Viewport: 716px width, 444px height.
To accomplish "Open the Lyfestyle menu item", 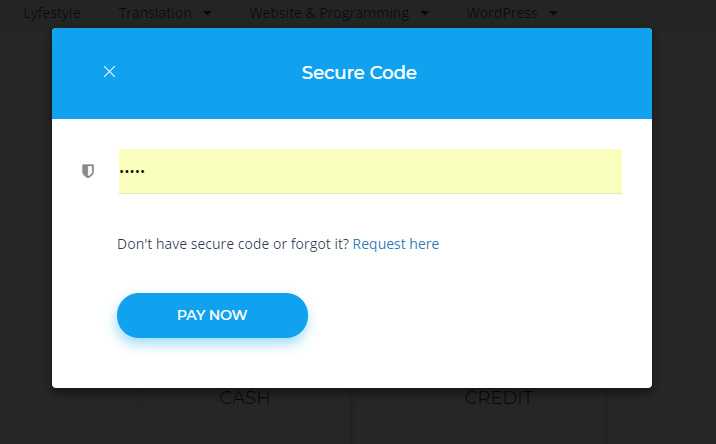I will pyautogui.click(x=52, y=14).
